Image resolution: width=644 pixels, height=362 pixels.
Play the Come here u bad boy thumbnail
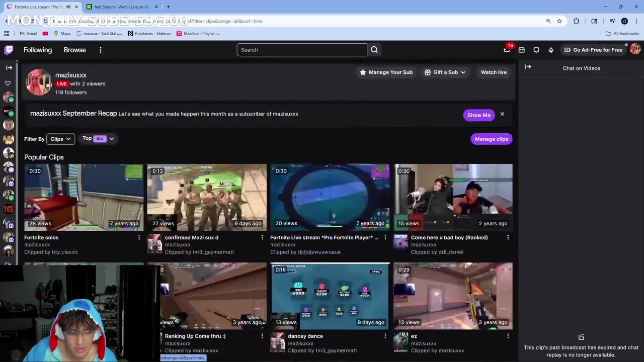click(453, 197)
